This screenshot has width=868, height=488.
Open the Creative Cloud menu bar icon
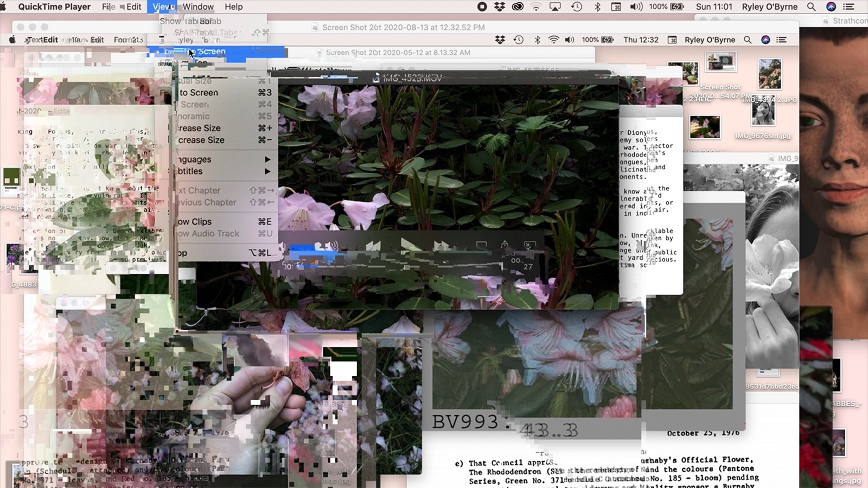518,7
